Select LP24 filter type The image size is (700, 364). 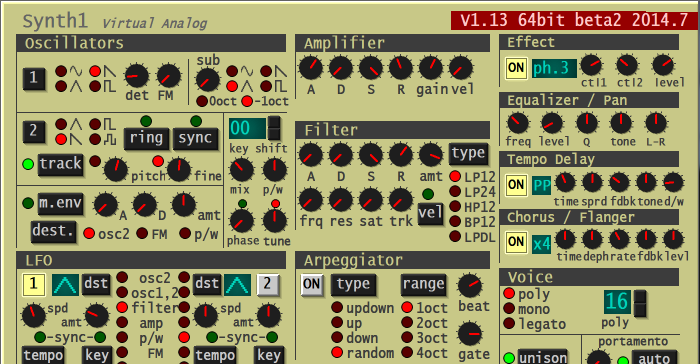click(455, 192)
